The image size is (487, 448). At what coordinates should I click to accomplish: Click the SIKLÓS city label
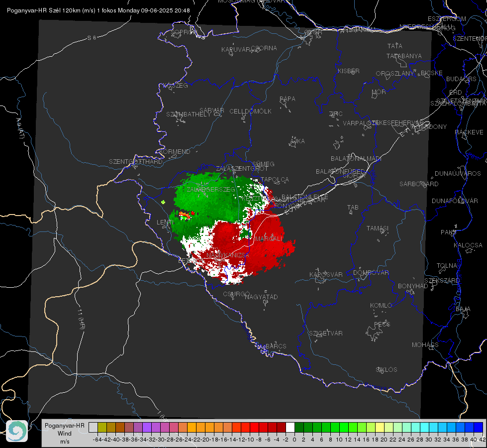point(387,369)
